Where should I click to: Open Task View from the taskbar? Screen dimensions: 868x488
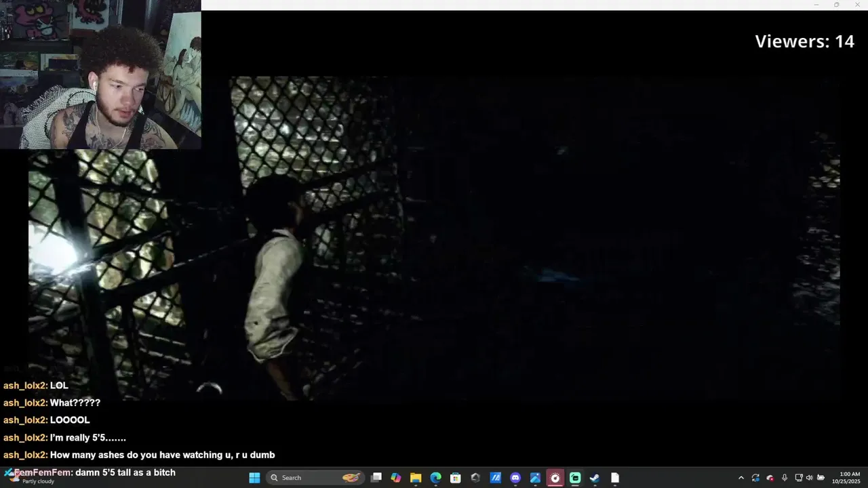tap(376, 478)
